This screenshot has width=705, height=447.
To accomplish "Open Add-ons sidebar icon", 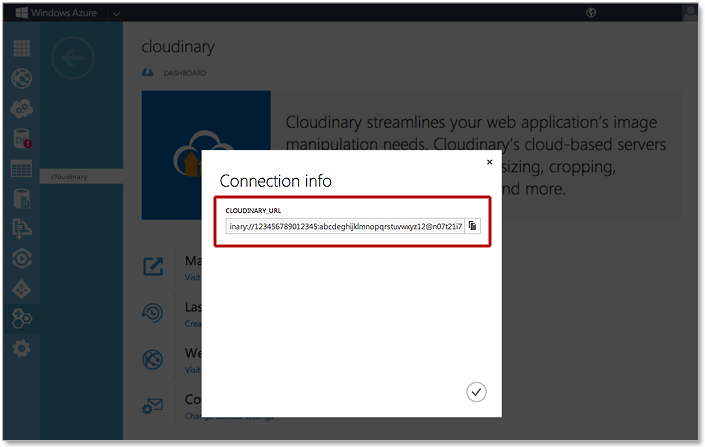I will point(22,319).
